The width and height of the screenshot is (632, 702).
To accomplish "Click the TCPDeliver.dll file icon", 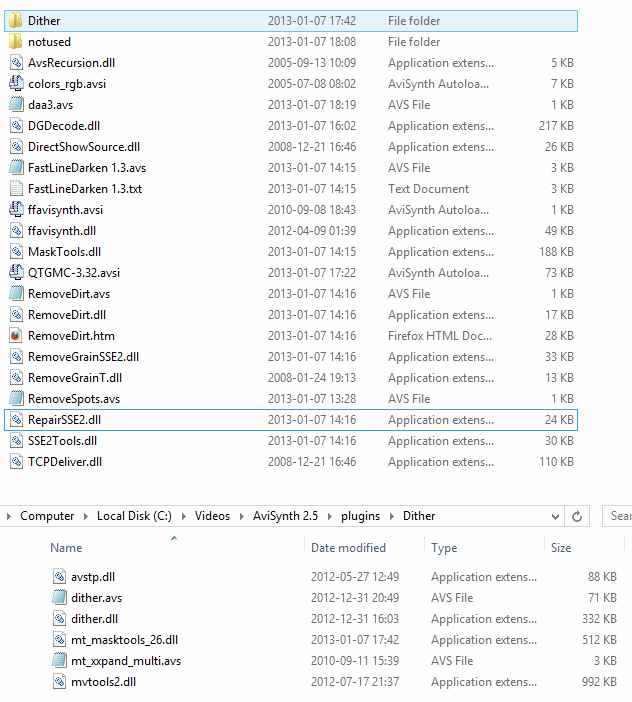I will point(16,462).
